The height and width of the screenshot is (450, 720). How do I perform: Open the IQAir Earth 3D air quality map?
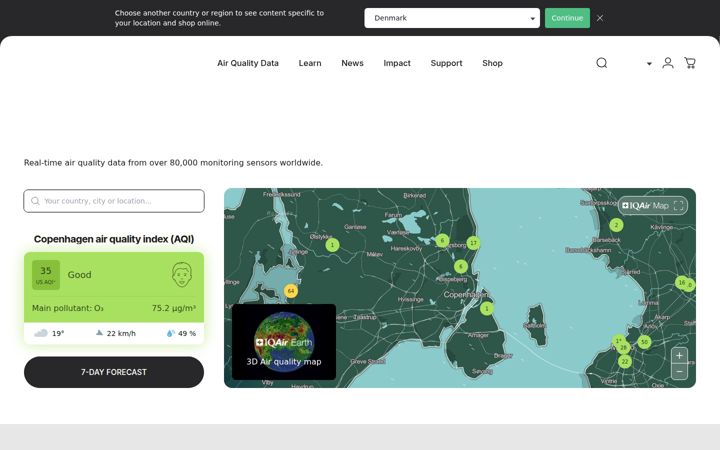pyautogui.click(x=284, y=342)
